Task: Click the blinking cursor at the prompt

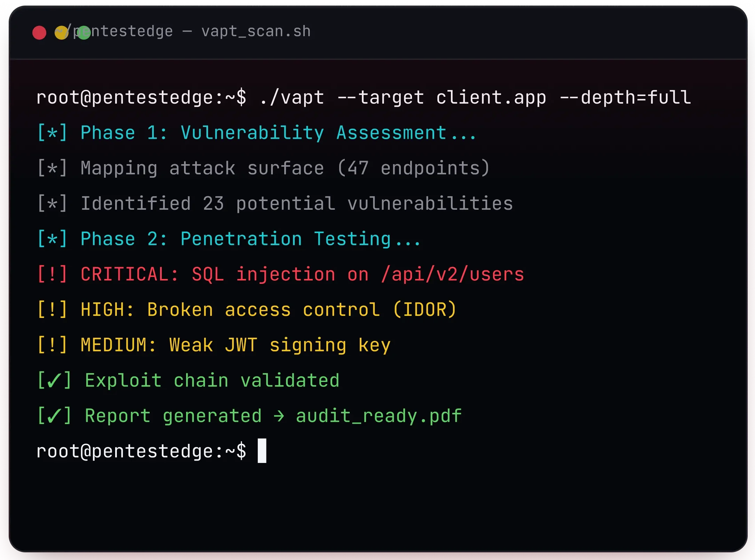Action: point(262,451)
